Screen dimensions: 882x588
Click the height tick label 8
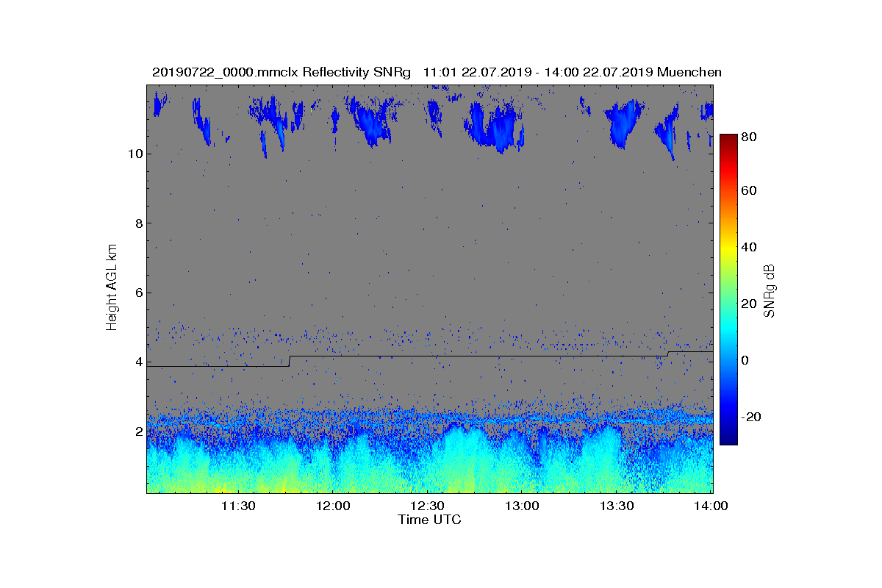click(139, 223)
